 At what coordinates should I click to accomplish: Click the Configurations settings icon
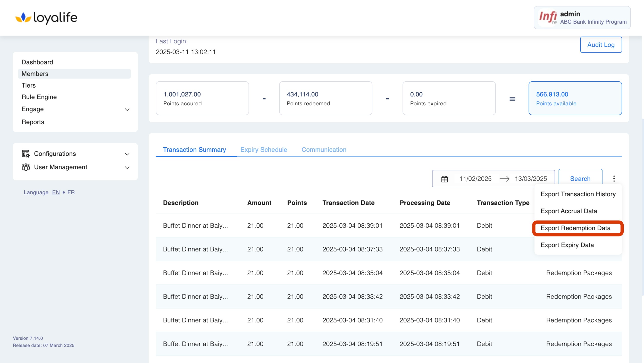tap(26, 154)
